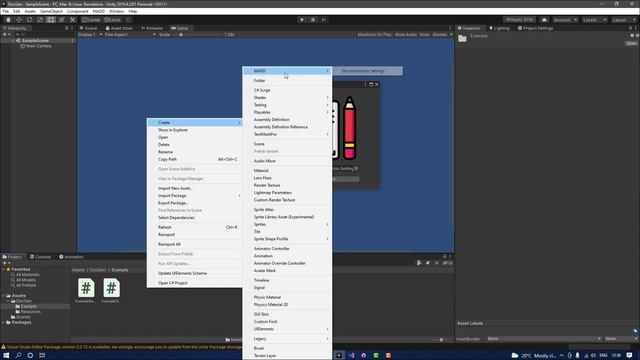Viewport: 640px width, 360px height.
Task: Switch to the Asset Store tab
Action: click(119, 28)
